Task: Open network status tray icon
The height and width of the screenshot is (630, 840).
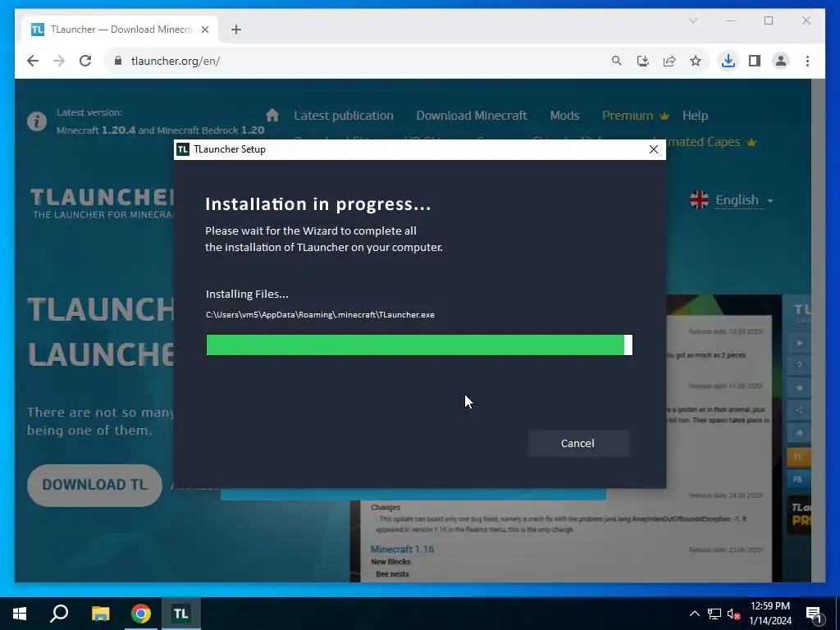Action: click(x=714, y=614)
